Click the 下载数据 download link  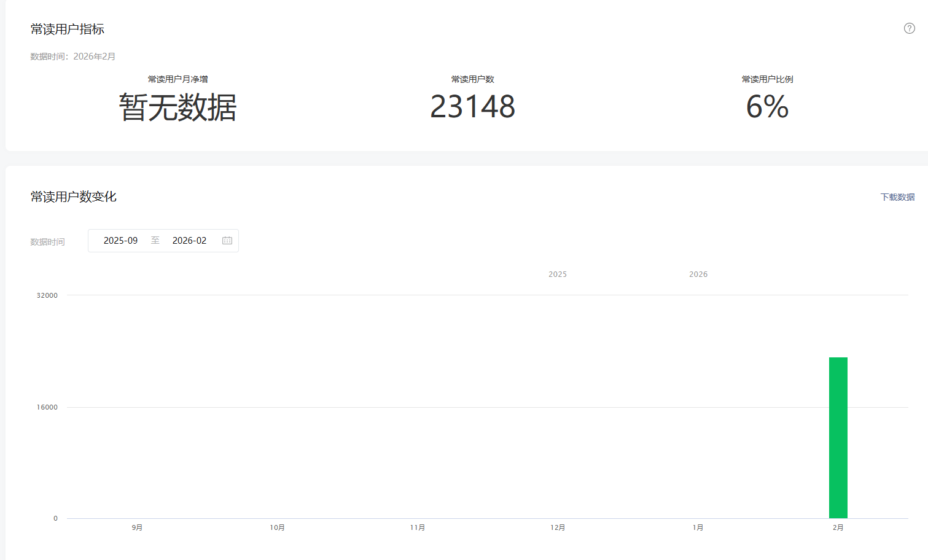(897, 197)
